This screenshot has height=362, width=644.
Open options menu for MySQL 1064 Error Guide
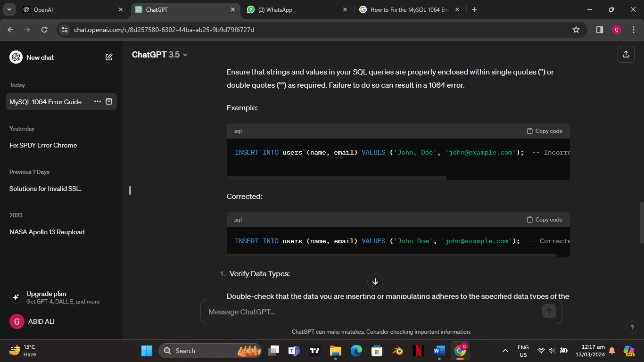(98, 101)
